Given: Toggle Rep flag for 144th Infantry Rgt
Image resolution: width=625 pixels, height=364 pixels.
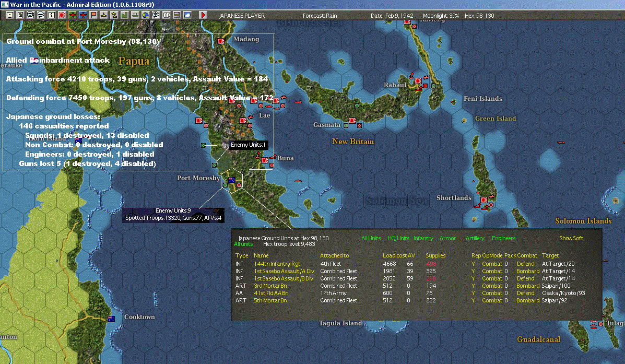Looking at the screenshot, I should (x=473, y=264).
